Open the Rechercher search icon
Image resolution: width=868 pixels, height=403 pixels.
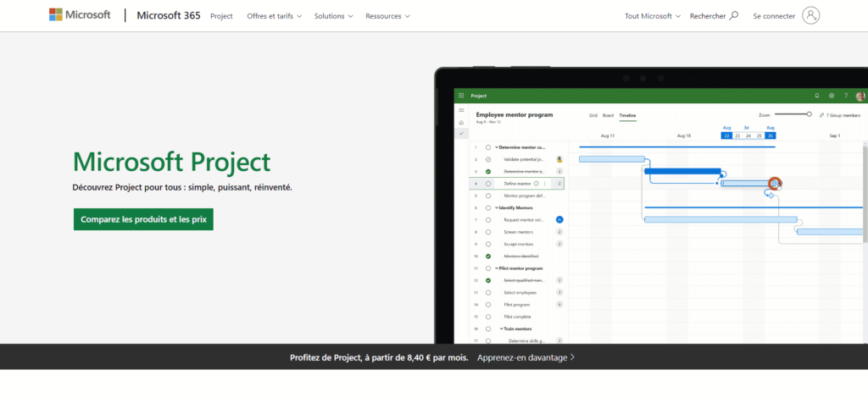(x=733, y=15)
